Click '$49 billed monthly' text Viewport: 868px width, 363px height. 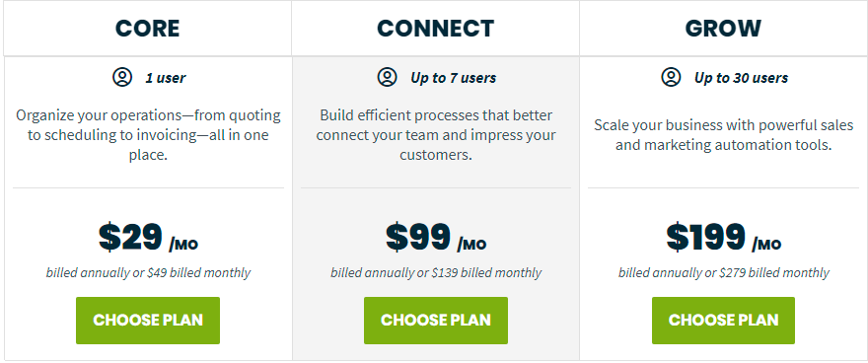pos(198,273)
